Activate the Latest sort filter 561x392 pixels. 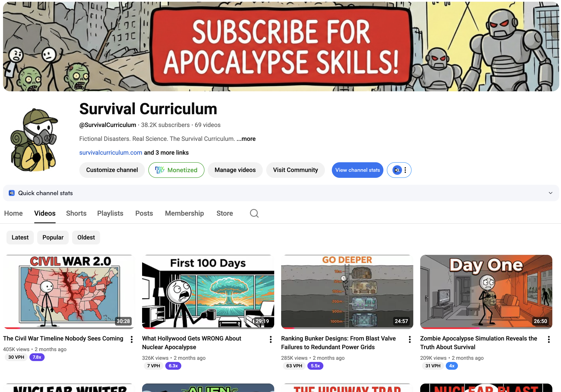click(20, 237)
